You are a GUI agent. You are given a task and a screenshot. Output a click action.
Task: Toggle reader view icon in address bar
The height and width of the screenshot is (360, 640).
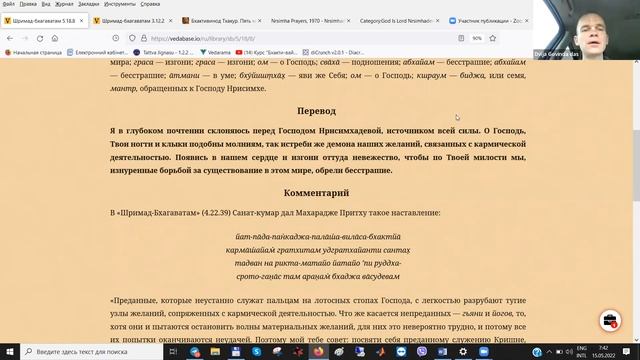(461, 38)
